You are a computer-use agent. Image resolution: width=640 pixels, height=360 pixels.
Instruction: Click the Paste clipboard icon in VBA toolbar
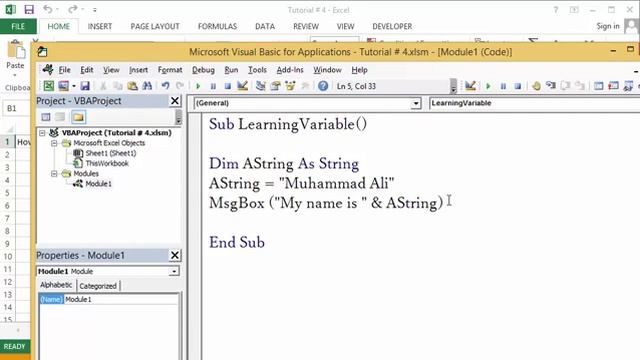click(132, 86)
